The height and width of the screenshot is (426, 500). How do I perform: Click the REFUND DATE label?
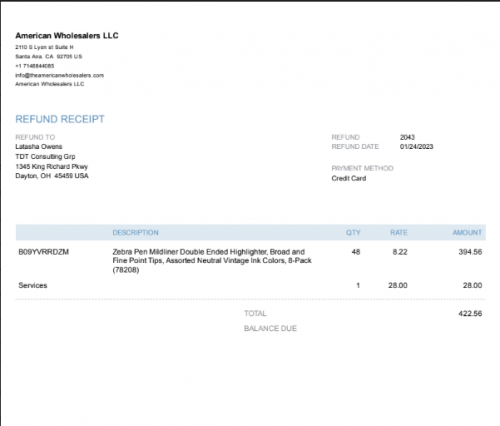pyautogui.click(x=355, y=147)
